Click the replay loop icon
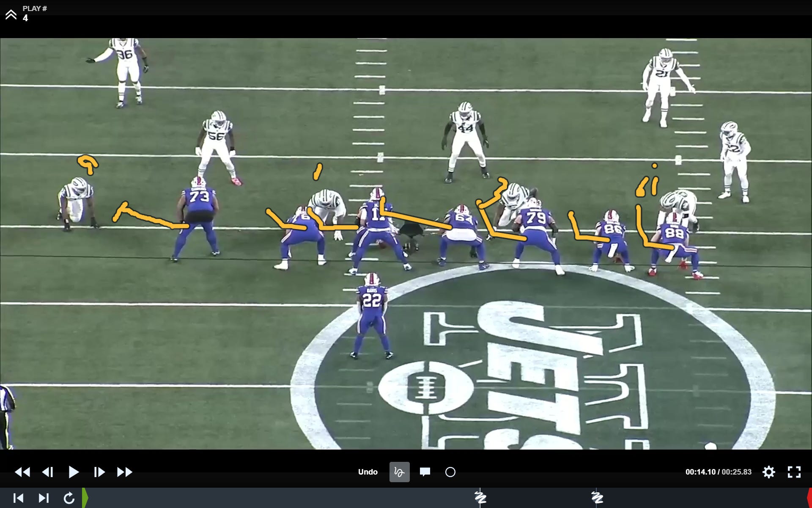The width and height of the screenshot is (812, 508). [69, 498]
